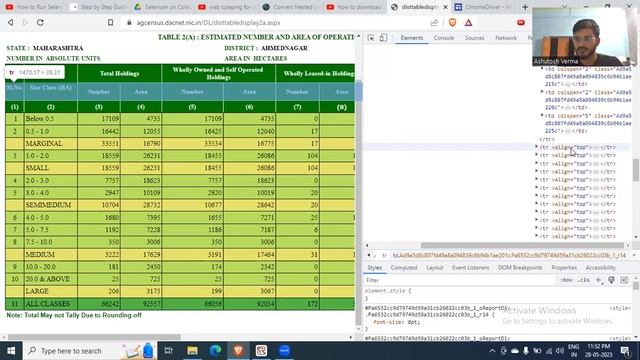Viewport: 640px width, 360px height.
Task: Click the OneDrive cloud tray icon
Action: pos(515,351)
